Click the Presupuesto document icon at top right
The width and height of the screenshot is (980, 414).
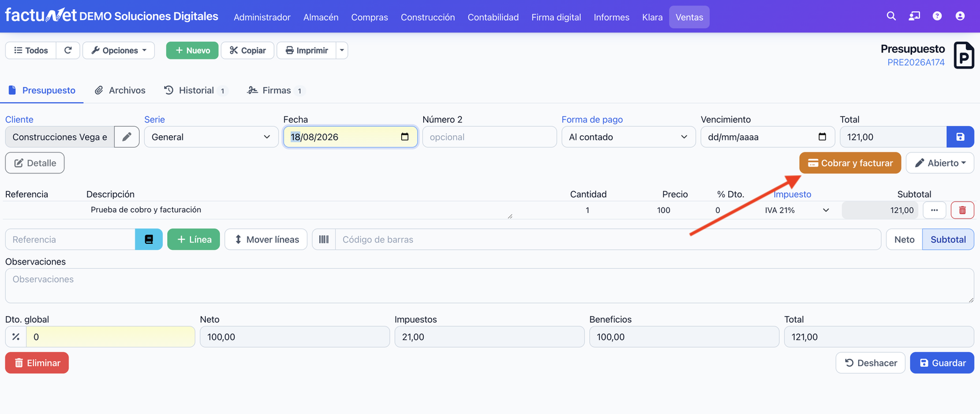point(964,55)
